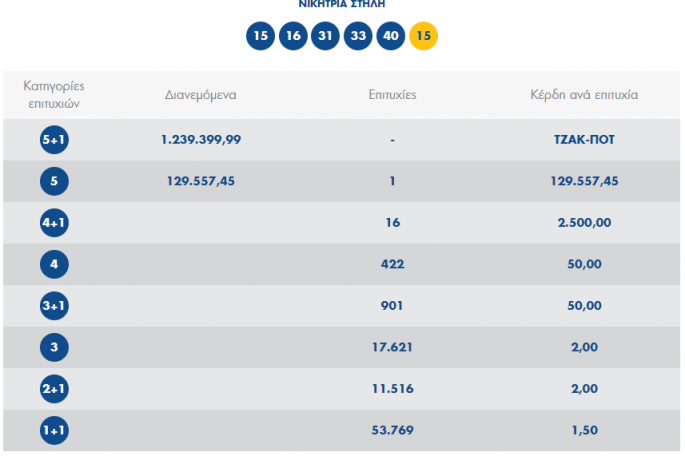The height and width of the screenshot is (456, 685).
Task: Click the Επιτυχίες column header
Action: tap(393, 96)
